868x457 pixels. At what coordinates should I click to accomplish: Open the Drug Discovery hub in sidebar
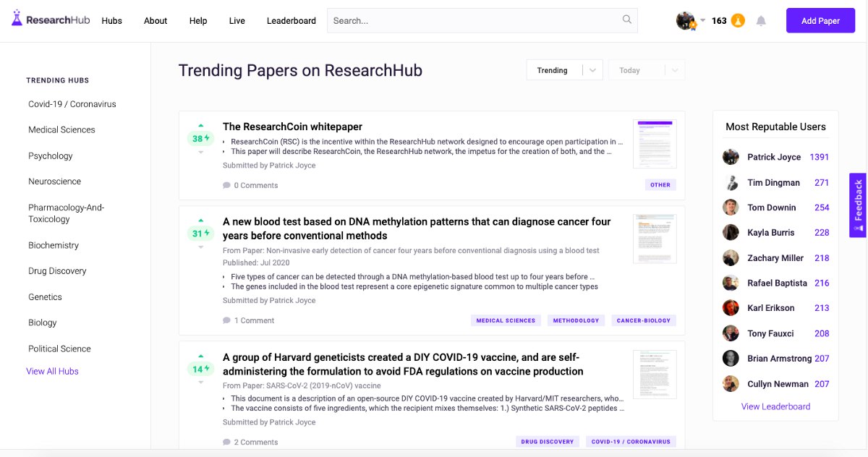click(x=57, y=271)
